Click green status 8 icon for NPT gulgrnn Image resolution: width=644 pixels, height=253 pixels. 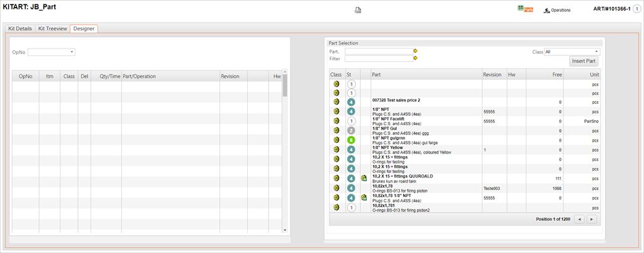click(351, 140)
